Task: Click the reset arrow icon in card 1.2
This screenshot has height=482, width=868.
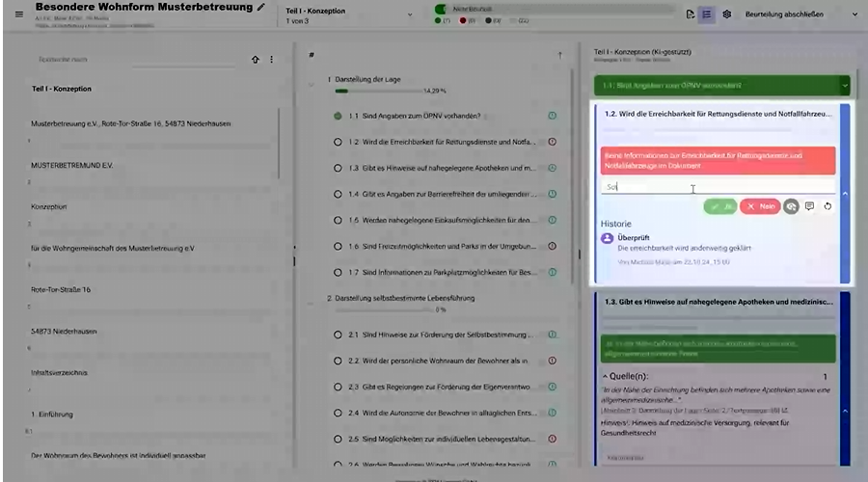Action: pyautogui.click(x=827, y=206)
